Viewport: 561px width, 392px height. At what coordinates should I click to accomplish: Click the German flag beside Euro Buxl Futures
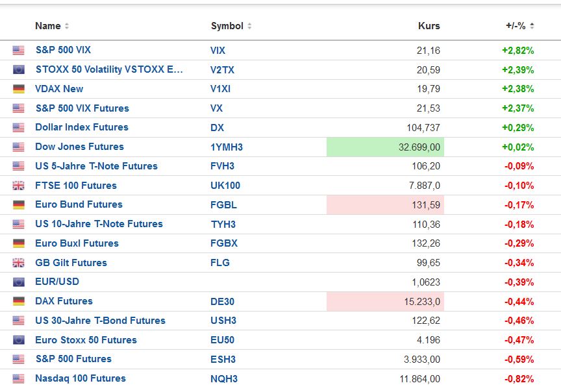(x=19, y=243)
